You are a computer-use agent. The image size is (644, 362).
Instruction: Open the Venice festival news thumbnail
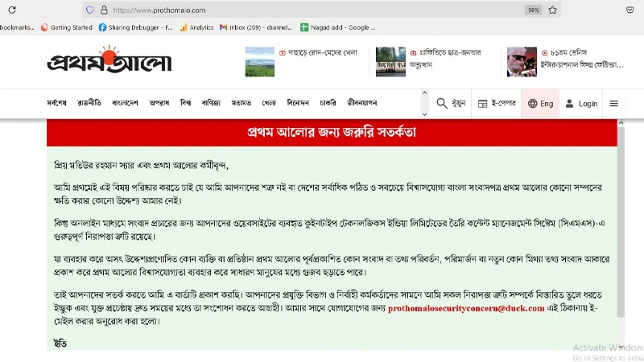522,61
